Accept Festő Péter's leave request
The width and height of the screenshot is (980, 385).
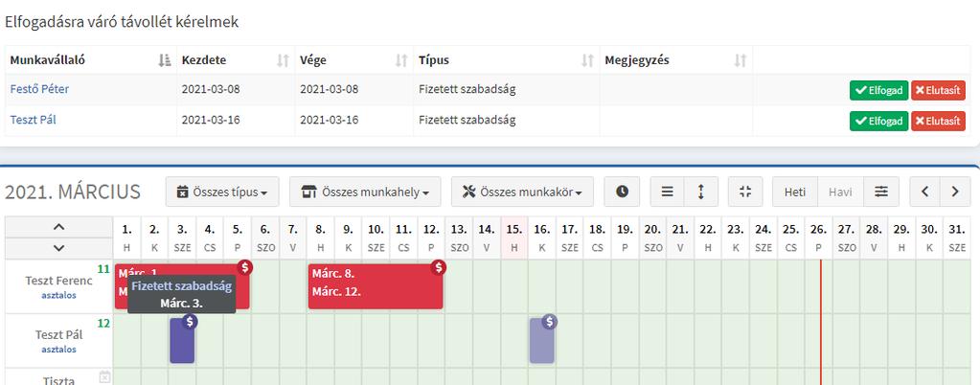[878, 90]
